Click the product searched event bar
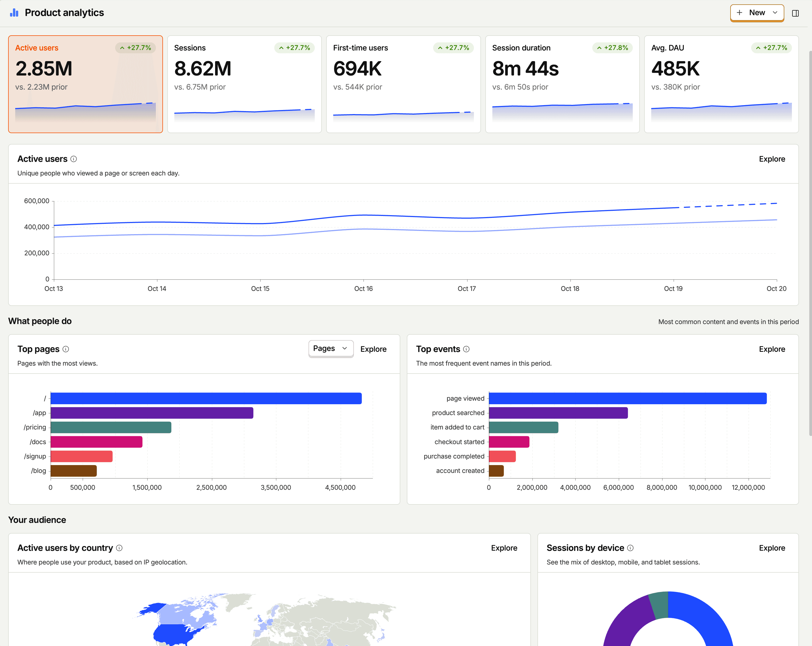The image size is (812, 646). [558, 413]
